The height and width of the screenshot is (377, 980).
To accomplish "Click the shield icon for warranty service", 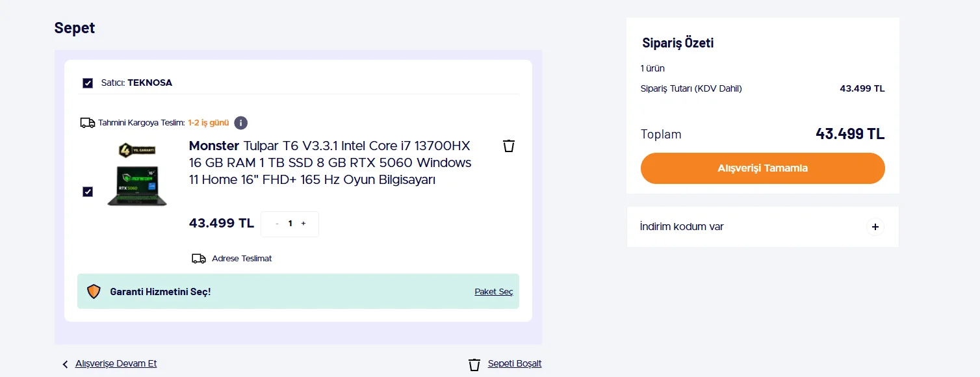I will click(x=94, y=292).
